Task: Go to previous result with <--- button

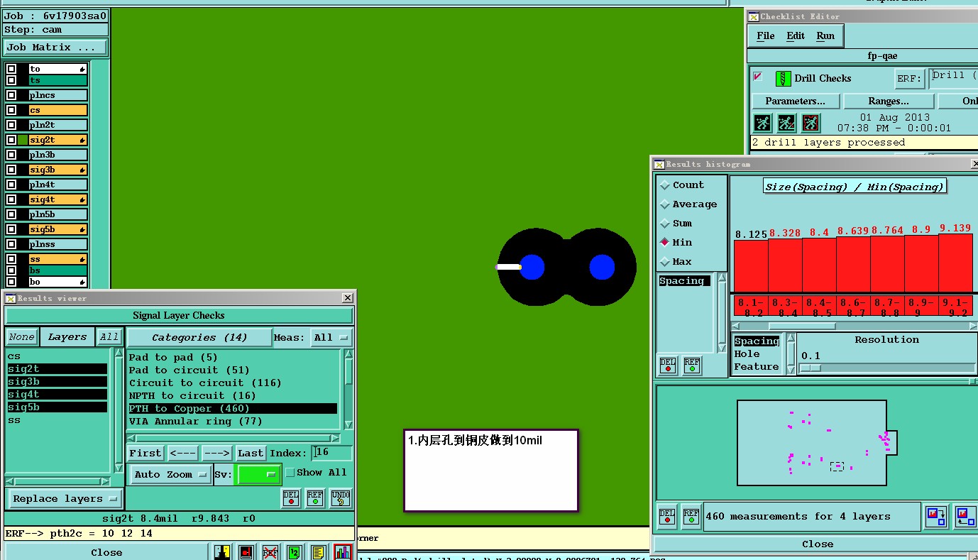Action: pos(183,453)
